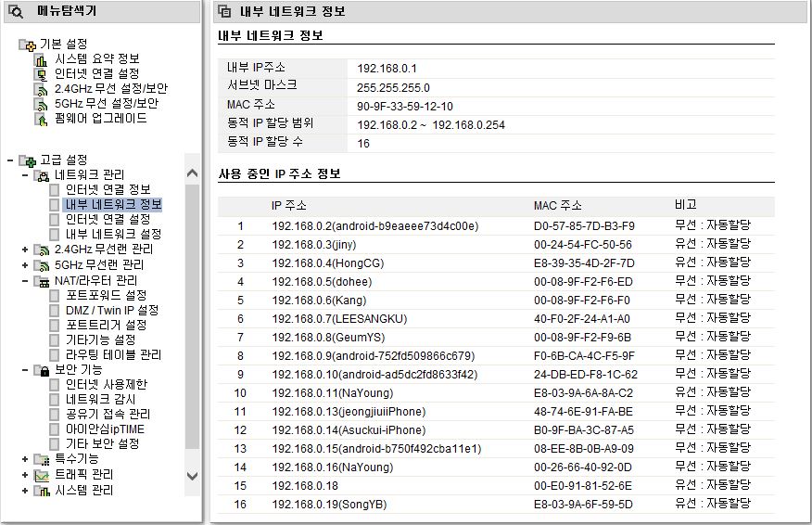Image resolution: width=812 pixels, height=525 pixels.
Task: Select row 192.168.0.4(HongCG)
Action: click(x=496, y=263)
